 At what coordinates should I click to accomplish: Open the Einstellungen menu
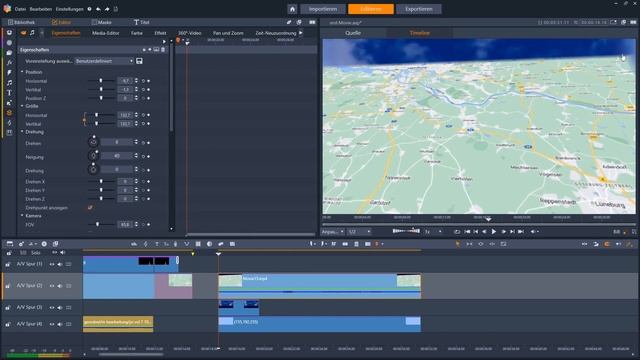(x=69, y=9)
